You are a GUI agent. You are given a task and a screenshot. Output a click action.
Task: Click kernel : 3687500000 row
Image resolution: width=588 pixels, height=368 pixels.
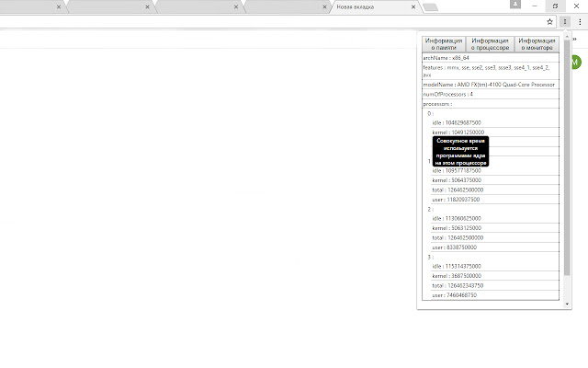(495, 276)
